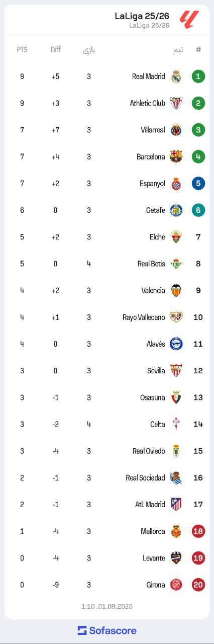Sort table by the PTS column header
This screenshot has height=644, width=214.
point(22,50)
